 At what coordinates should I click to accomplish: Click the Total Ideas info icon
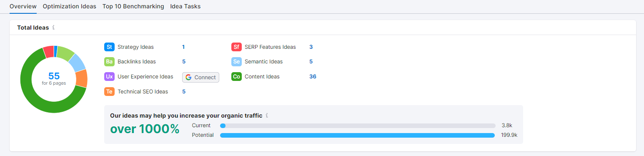coord(53,28)
